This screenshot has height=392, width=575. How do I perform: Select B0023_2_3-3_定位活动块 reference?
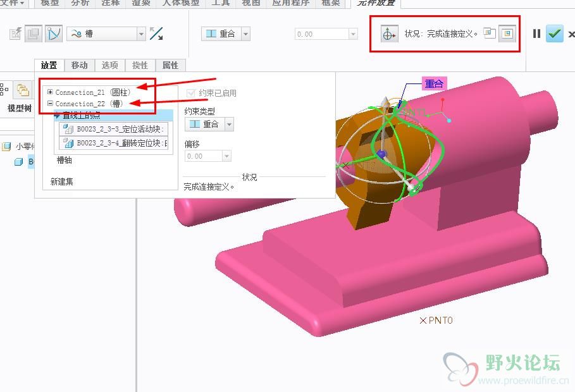point(113,129)
